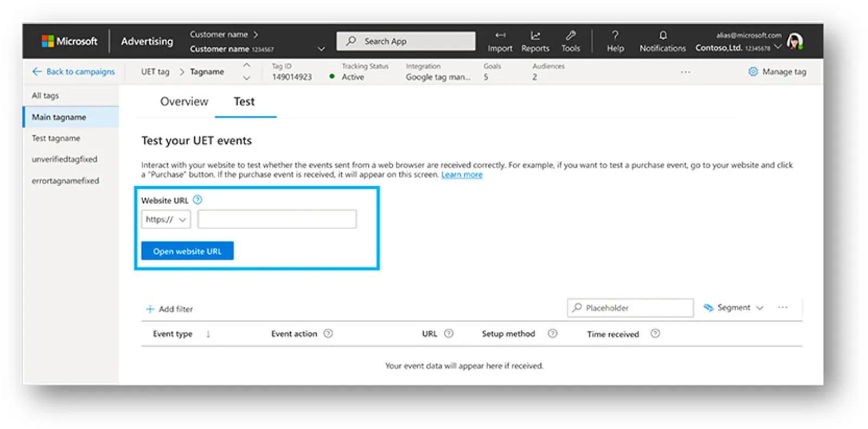Click the Time received info icon

coord(655,333)
